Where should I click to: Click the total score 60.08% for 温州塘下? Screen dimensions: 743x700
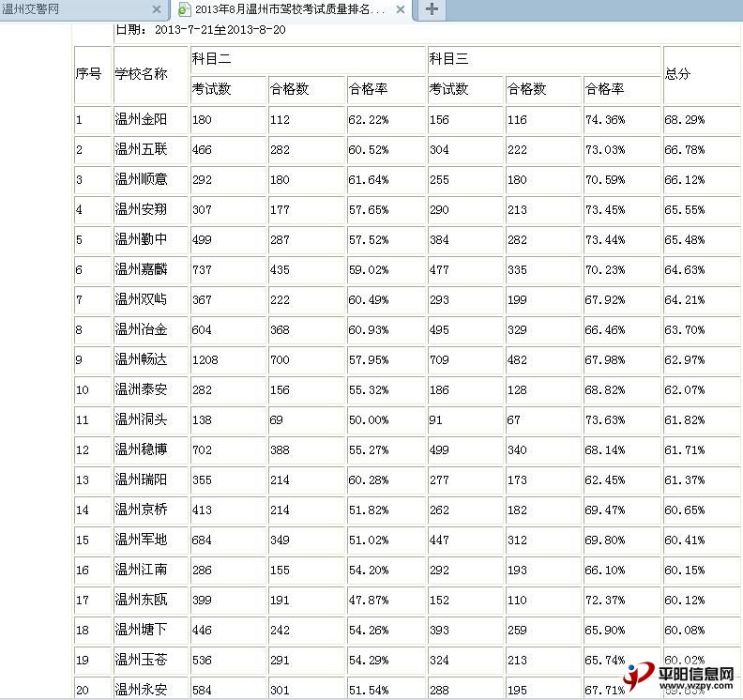(685, 630)
